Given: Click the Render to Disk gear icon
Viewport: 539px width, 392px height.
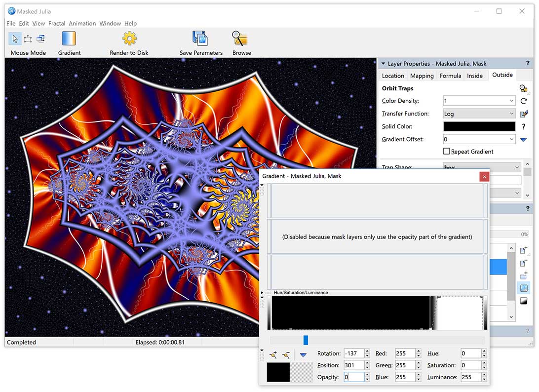Looking at the screenshot, I should pyautogui.click(x=129, y=39).
